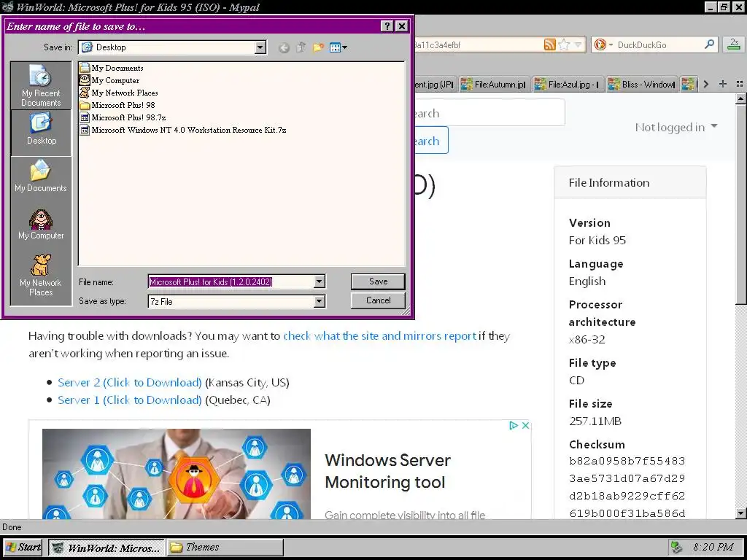Open My Network Places in places bar
The image size is (747, 560).
click(41, 275)
